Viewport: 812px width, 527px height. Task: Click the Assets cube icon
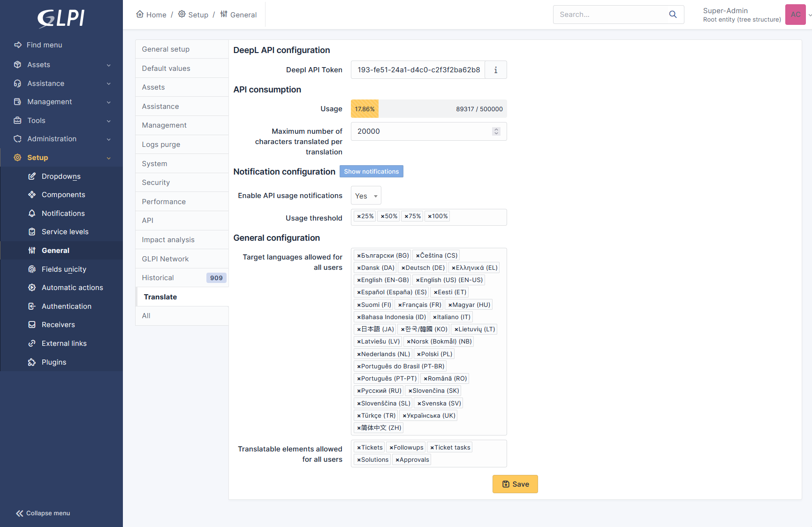click(x=18, y=65)
